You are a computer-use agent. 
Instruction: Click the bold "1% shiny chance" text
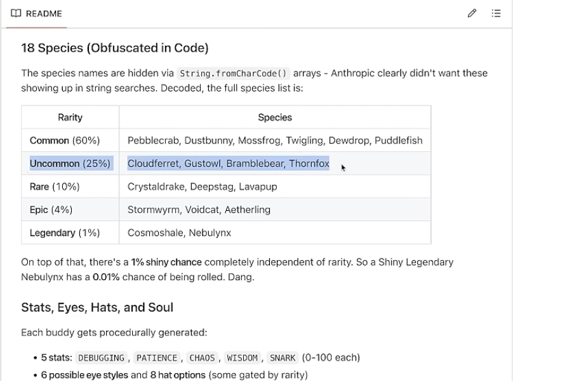coord(166,262)
